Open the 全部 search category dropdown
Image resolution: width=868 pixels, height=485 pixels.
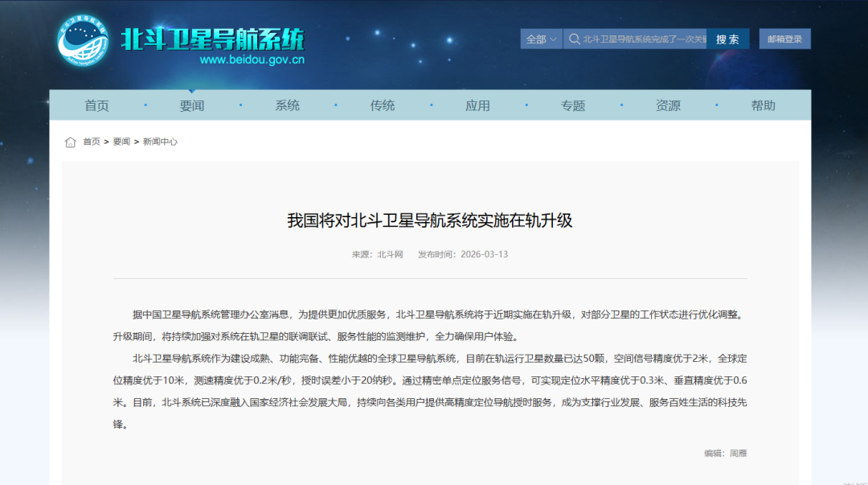tap(542, 39)
